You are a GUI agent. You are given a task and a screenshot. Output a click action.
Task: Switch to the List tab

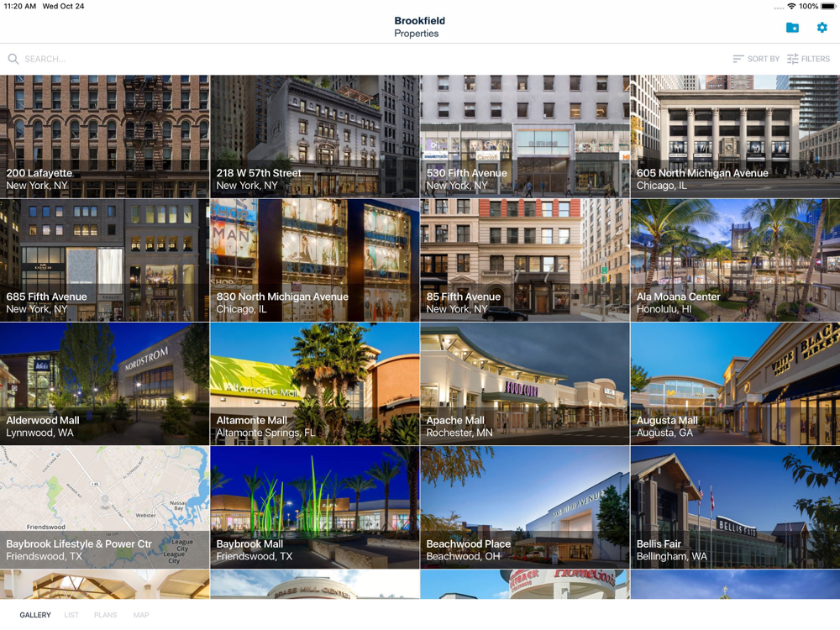tap(71, 615)
